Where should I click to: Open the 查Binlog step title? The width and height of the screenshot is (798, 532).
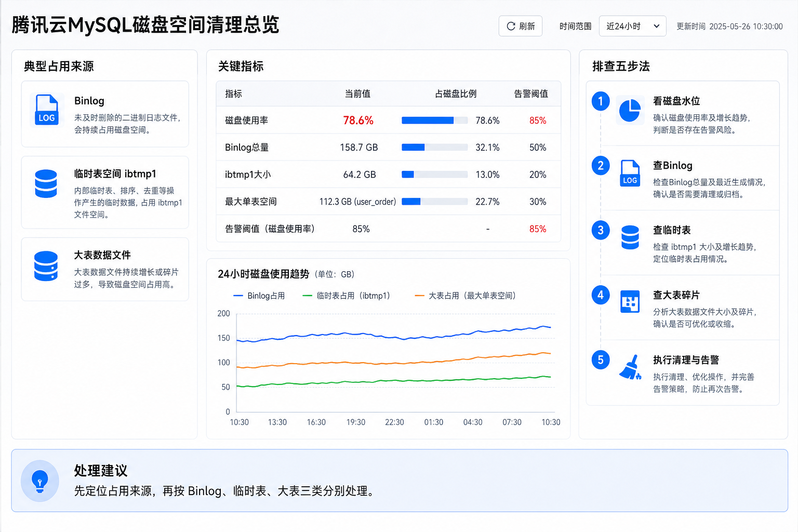pyautogui.click(x=673, y=166)
